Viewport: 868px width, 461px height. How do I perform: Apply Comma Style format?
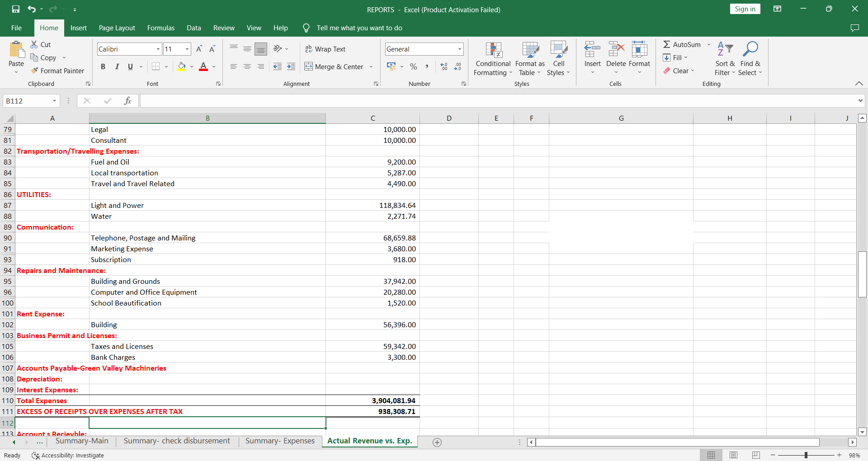tap(426, 66)
